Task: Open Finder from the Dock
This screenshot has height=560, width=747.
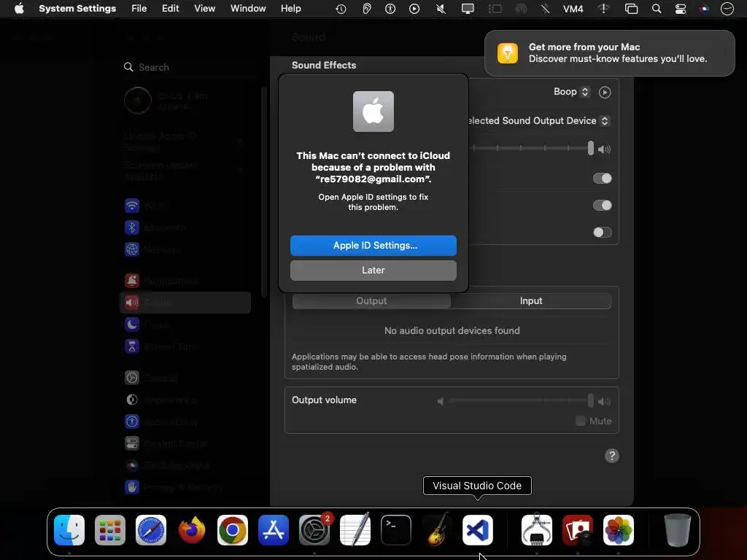Action: (69, 530)
